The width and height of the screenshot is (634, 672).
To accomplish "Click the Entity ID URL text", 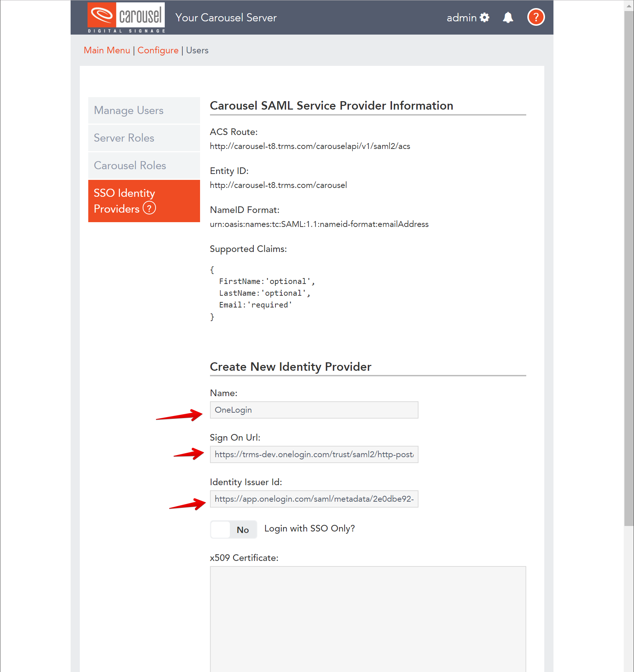I will pos(278,185).
